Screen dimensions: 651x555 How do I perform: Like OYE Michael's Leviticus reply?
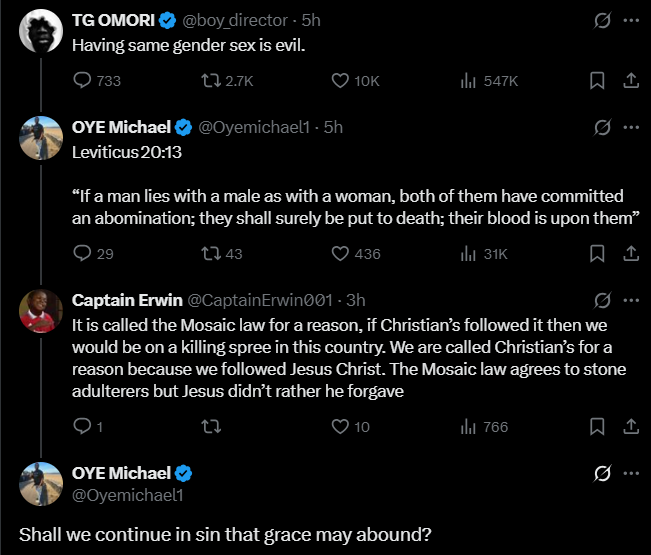click(339, 254)
